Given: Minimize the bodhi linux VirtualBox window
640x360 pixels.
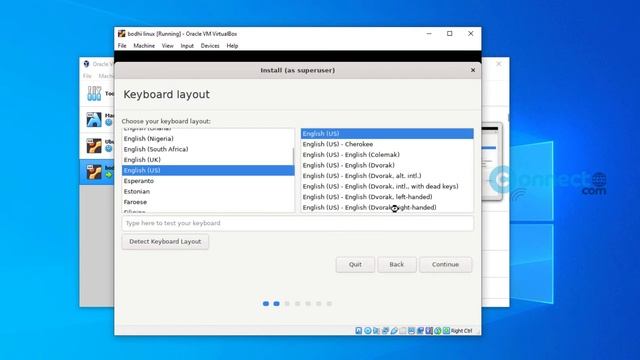Looking at the screenshot, I should click(429, 33).
